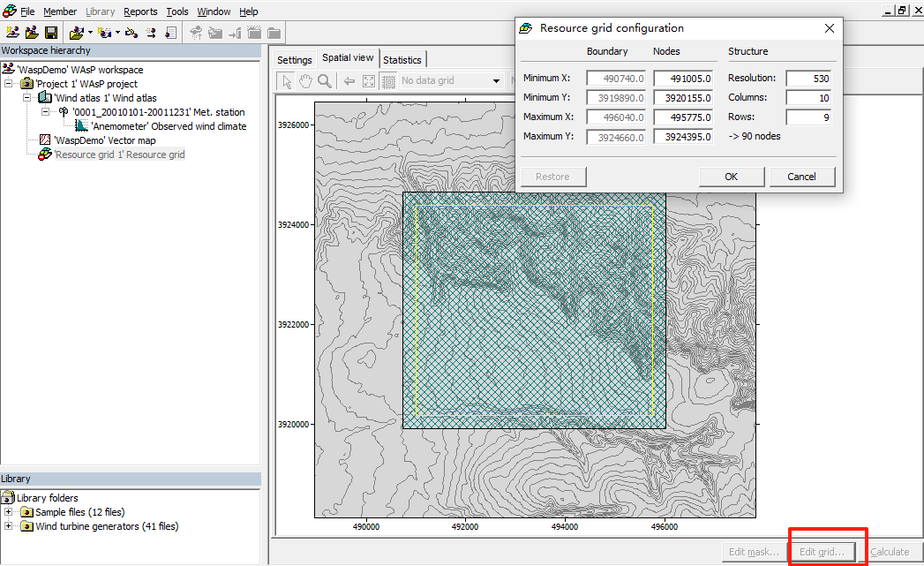
Task: Select the pointer arrow tool in Spatial view
Action: (x=287, y=81)
